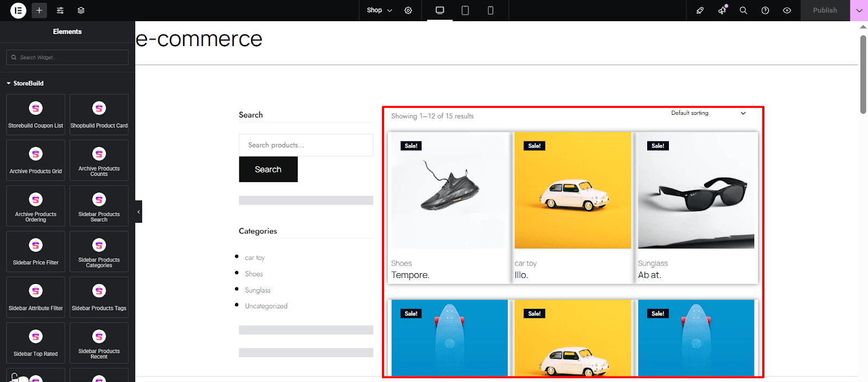
Task: Focus the Search Widget input field
Action: [67, 57]
